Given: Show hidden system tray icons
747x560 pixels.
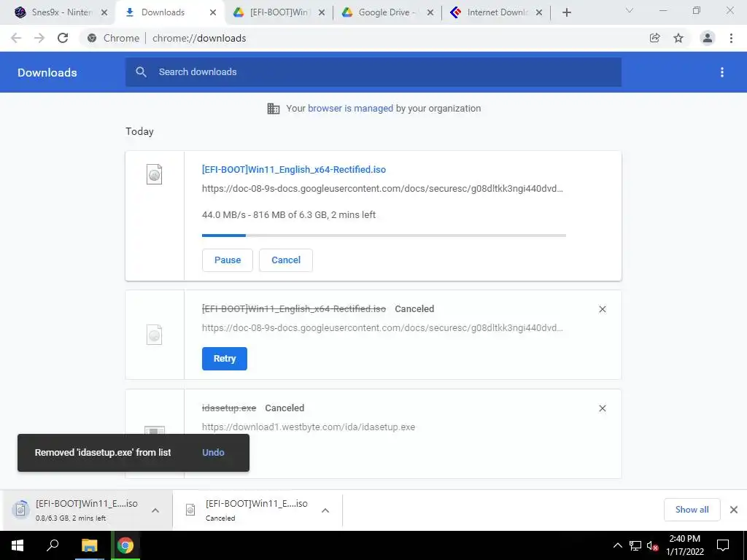Looking at the screenshot, I should coord(617,545).
